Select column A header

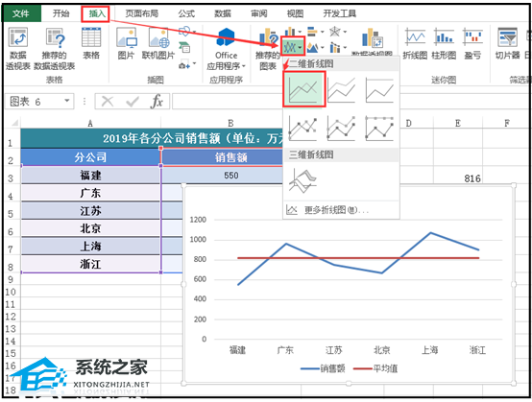coord(90,123)
